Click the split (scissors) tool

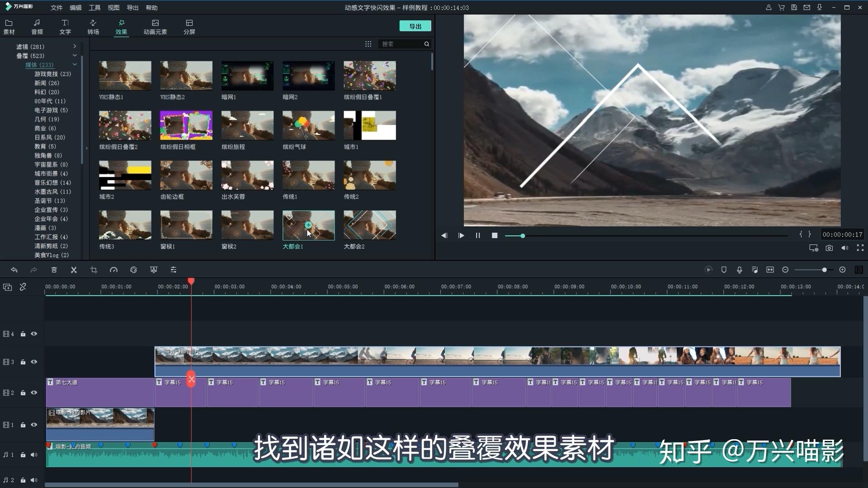tap(74, 270)
